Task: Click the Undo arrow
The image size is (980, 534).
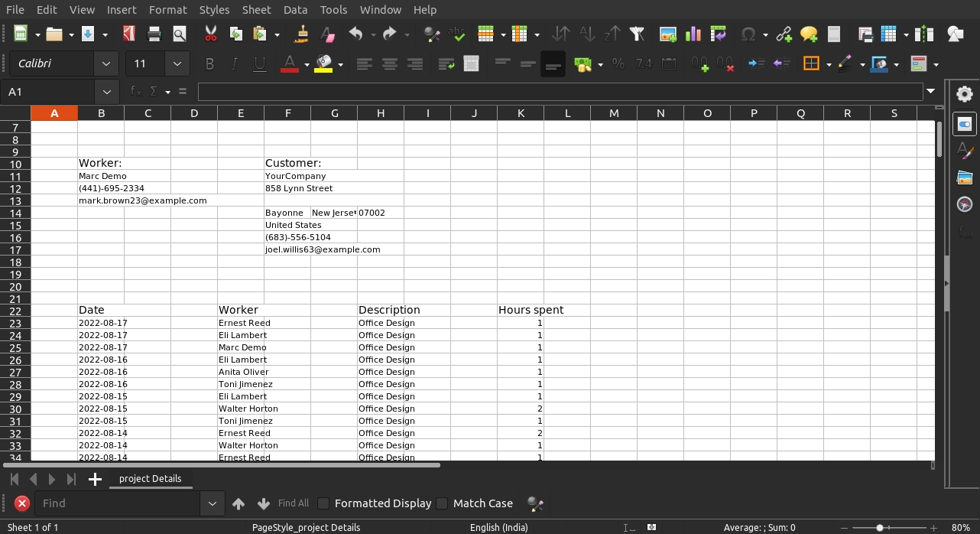Action: coord(356,34)
